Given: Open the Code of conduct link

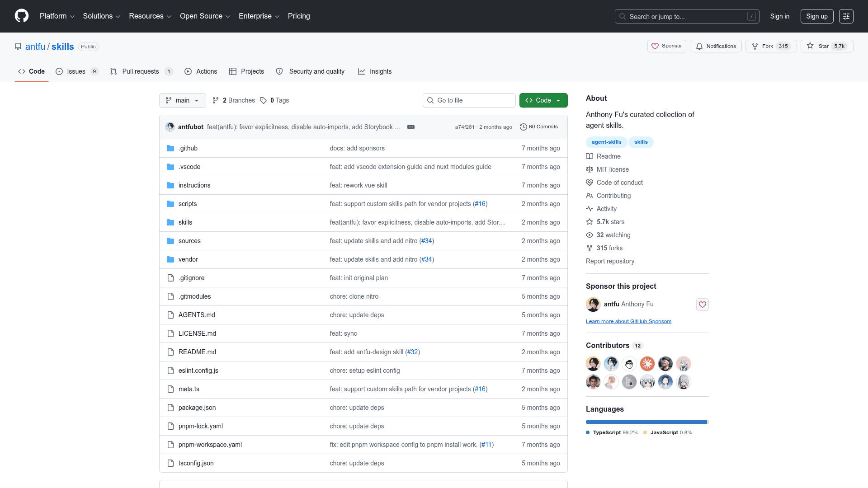Looking at the screenshot, I should 614,183.
